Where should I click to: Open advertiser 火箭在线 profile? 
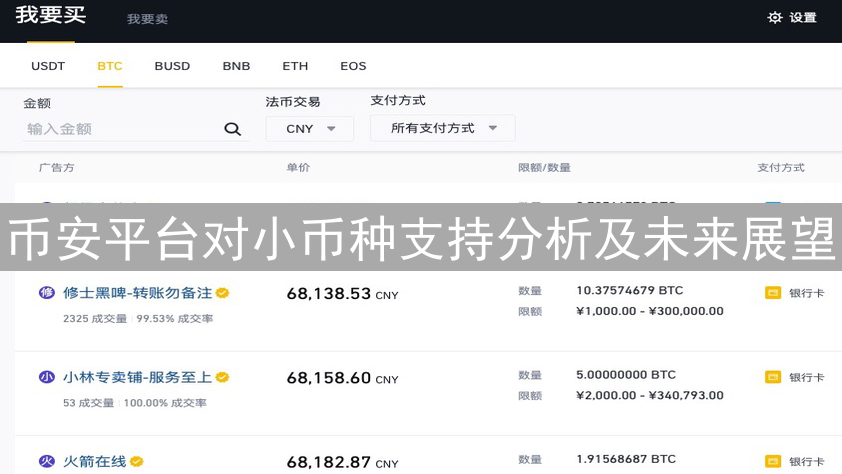(95, 462)
